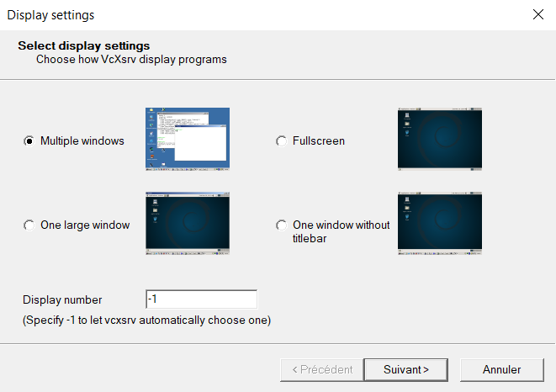The height and width of the screenshot is (392, 556).
Task: Click the One large window preview image
Action: point(187,223)
